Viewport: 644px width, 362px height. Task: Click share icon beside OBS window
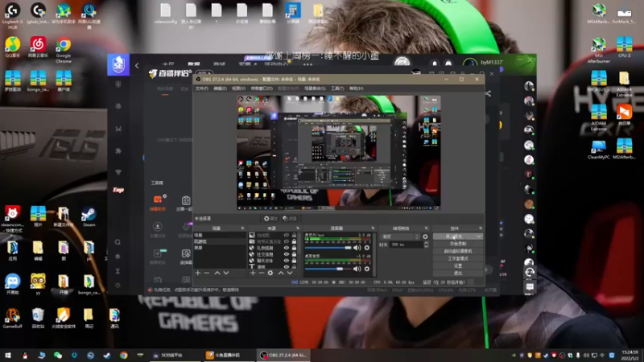point(488,93)
